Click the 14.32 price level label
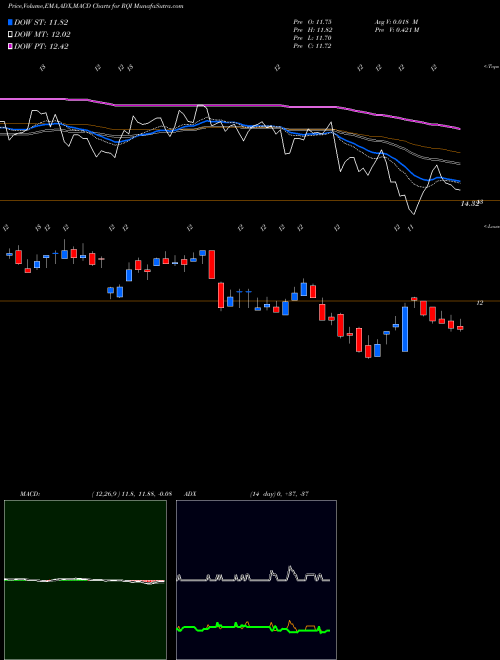 pos(472,204)
